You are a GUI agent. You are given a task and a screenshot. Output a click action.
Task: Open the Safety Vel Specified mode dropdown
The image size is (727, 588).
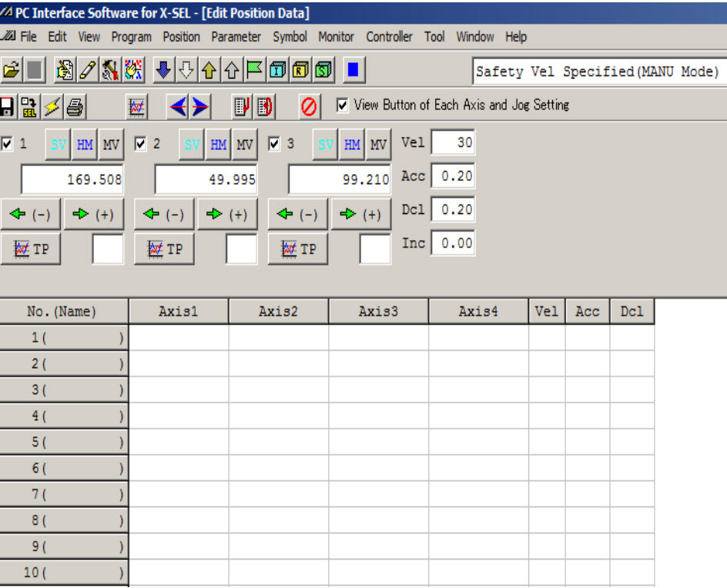pos(598,72)
